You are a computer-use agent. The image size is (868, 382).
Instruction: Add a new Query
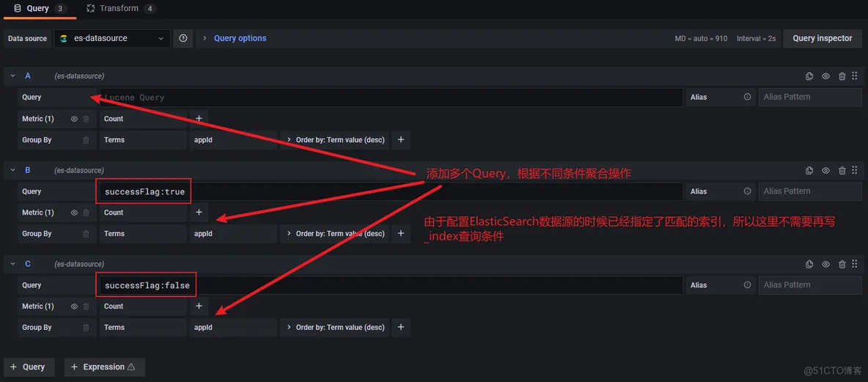point(29,367)
